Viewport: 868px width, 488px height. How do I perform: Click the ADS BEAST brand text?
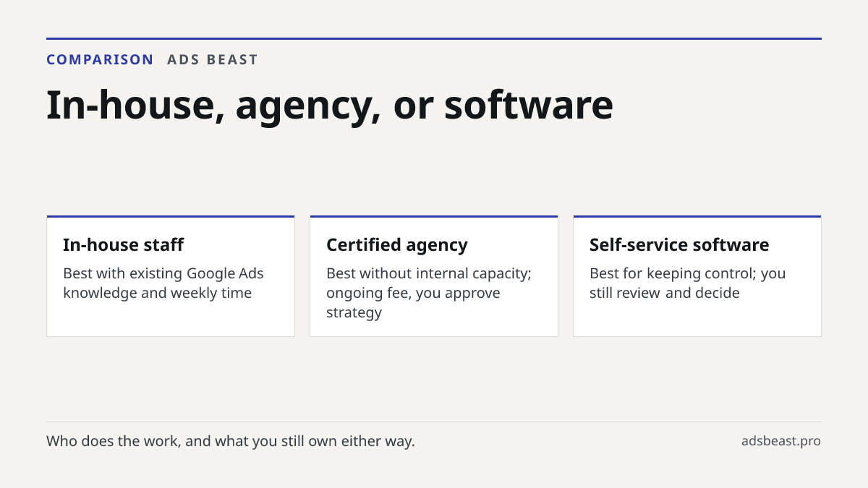(x=213, y=60)
